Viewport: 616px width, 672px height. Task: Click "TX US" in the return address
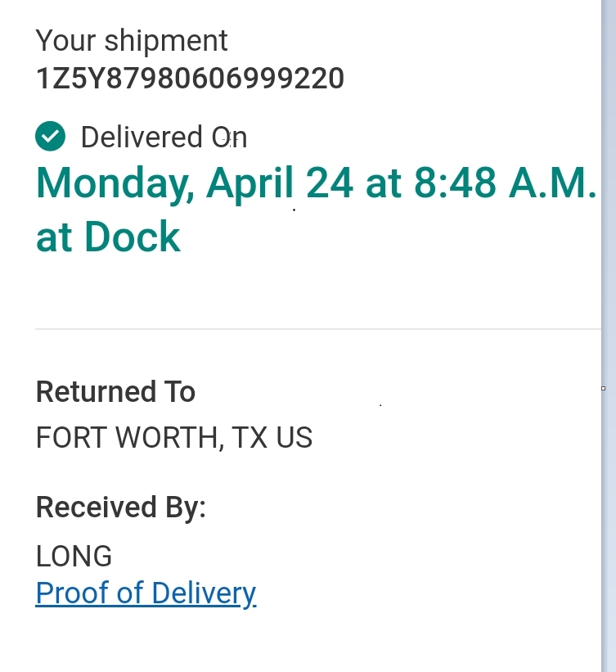point(272,438)
